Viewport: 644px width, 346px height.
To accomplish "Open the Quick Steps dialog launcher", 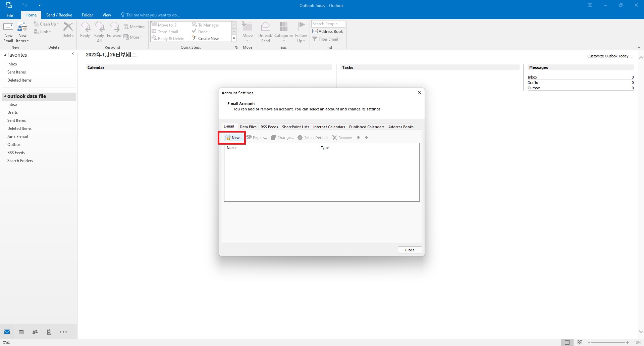I will [236, 47].
